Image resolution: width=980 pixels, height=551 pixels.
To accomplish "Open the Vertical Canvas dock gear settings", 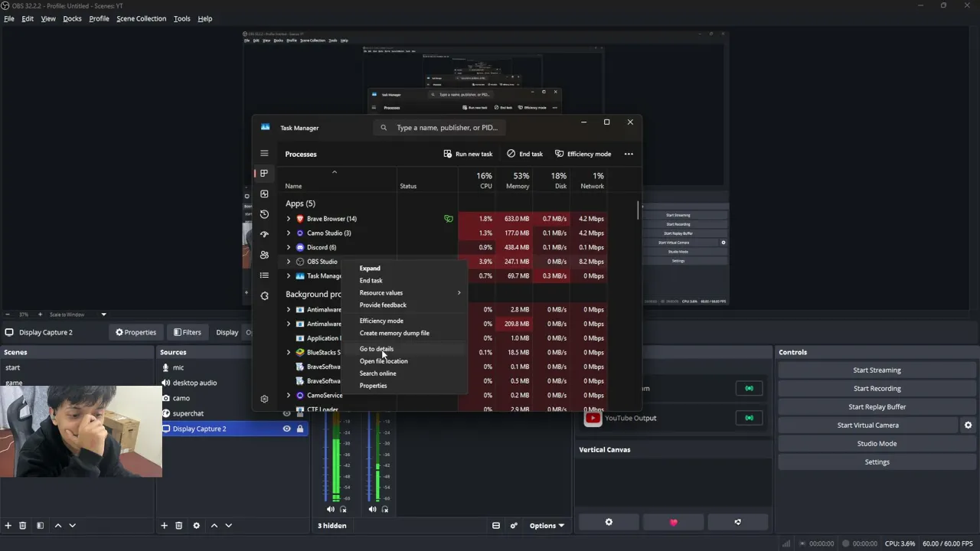I will [609, 522].
